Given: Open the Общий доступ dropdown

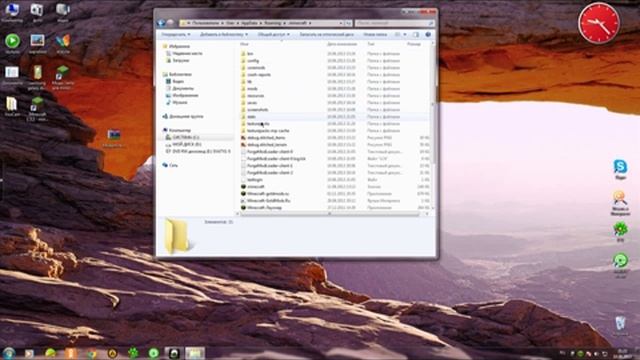Looking at the screenshot, I should click(273, 35).
